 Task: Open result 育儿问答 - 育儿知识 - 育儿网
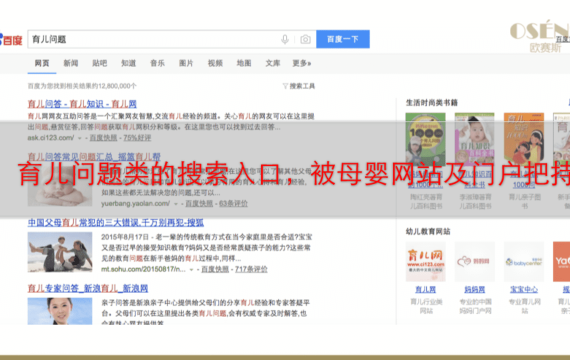pos(82,104)
